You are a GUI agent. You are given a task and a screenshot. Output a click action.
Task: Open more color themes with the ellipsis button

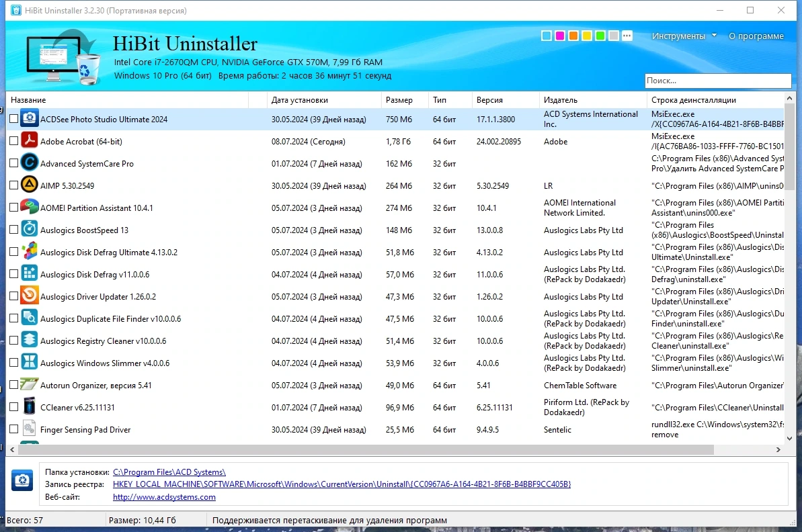(627, 35)
